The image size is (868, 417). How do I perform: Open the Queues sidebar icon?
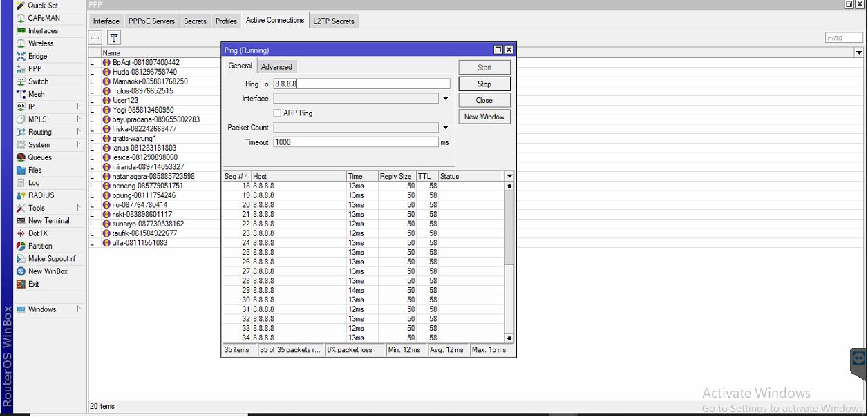[x=21, y=157]
